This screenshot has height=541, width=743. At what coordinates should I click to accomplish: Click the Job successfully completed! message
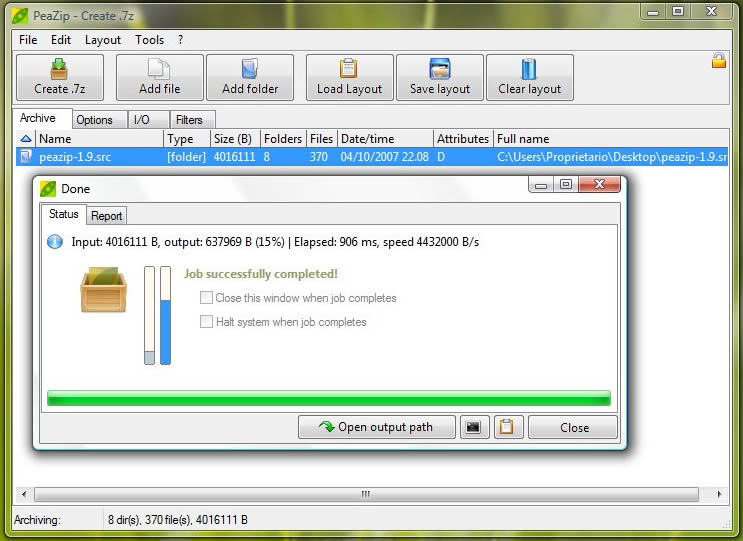(x=261, y=274)
